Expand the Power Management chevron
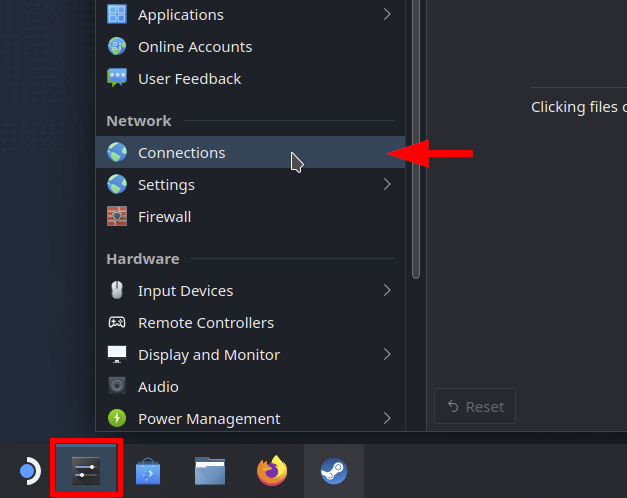Image resolution: width=627 pixels, height=498 pixels. 387,418
